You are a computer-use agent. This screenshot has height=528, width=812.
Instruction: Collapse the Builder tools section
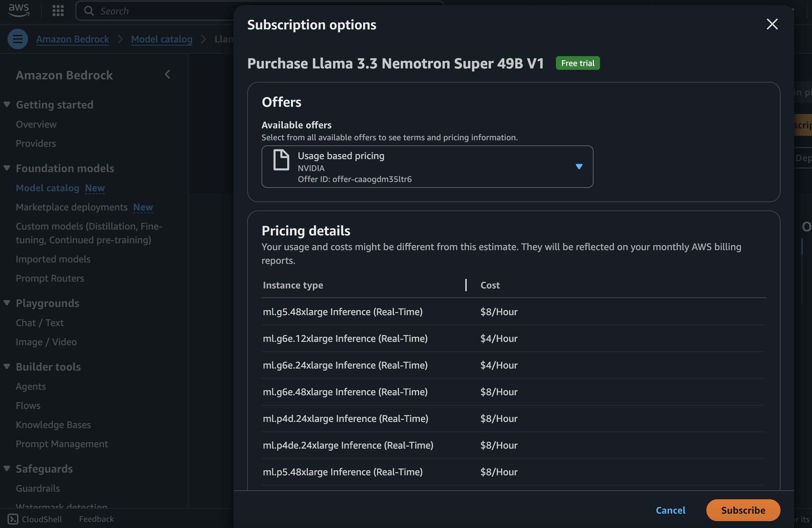tap(7, 366)
